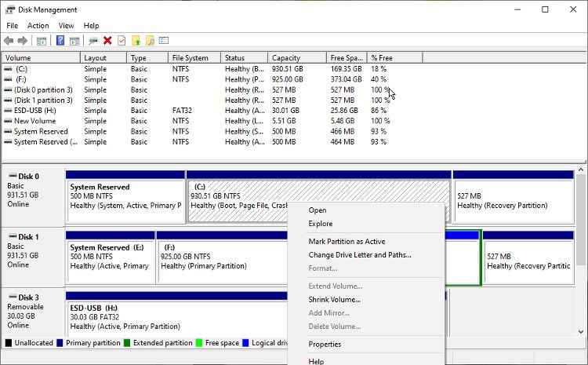This screenshot has width=588, height=365.
Task: Click the Properties checkmark page toolbar icon
Action: coord(122,41)
